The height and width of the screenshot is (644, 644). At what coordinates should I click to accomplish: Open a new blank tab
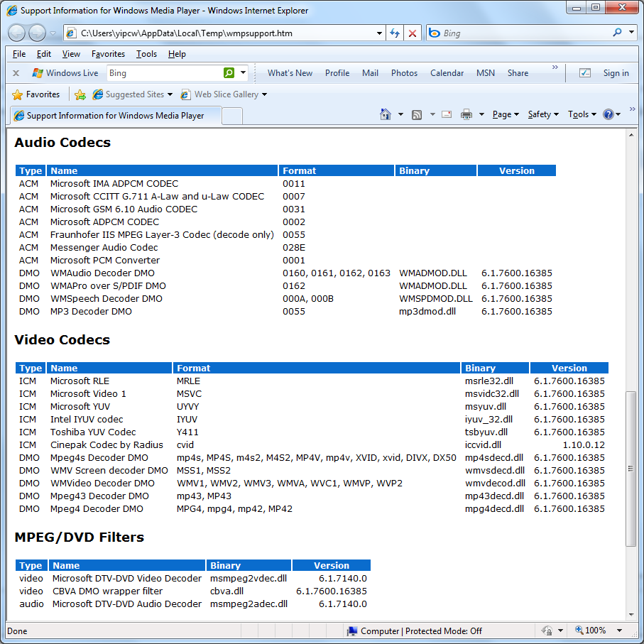pos(232,116)
